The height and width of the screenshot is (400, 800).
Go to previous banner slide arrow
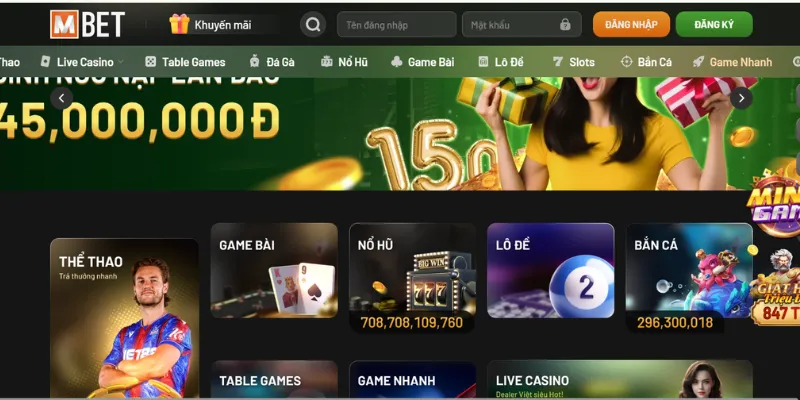point(62,98)
